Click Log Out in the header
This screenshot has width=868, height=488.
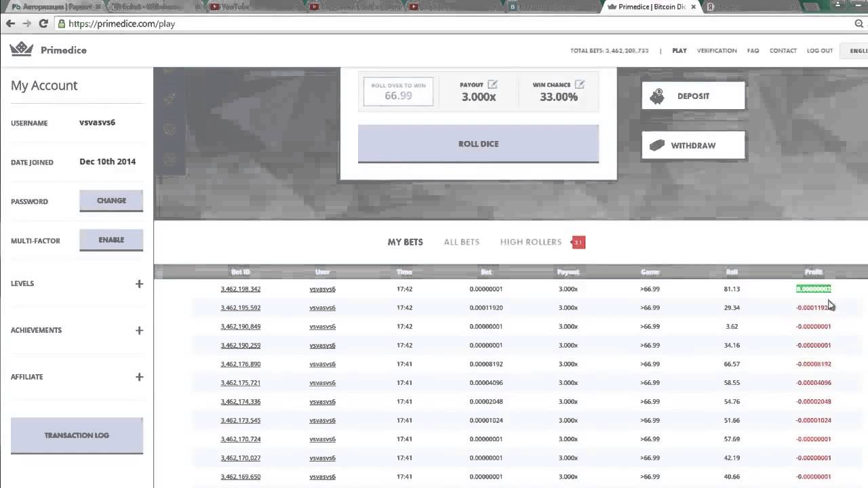pos(820,51)
